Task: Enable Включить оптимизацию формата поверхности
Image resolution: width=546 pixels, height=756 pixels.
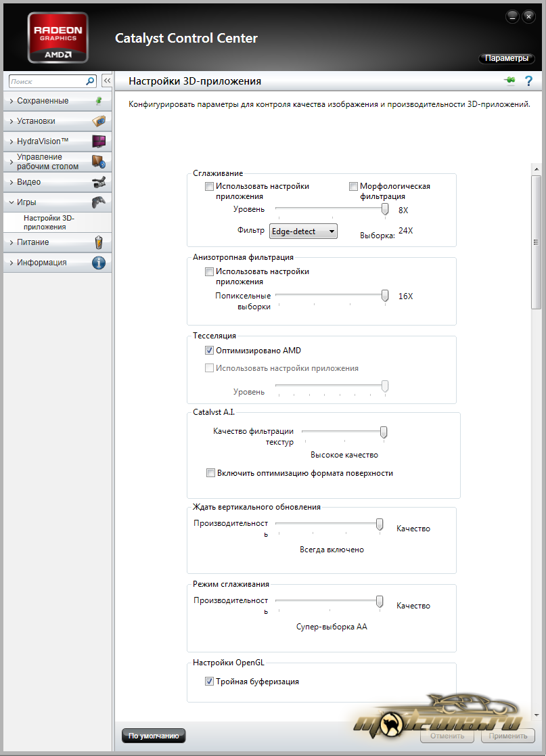Action: (210, 473)
